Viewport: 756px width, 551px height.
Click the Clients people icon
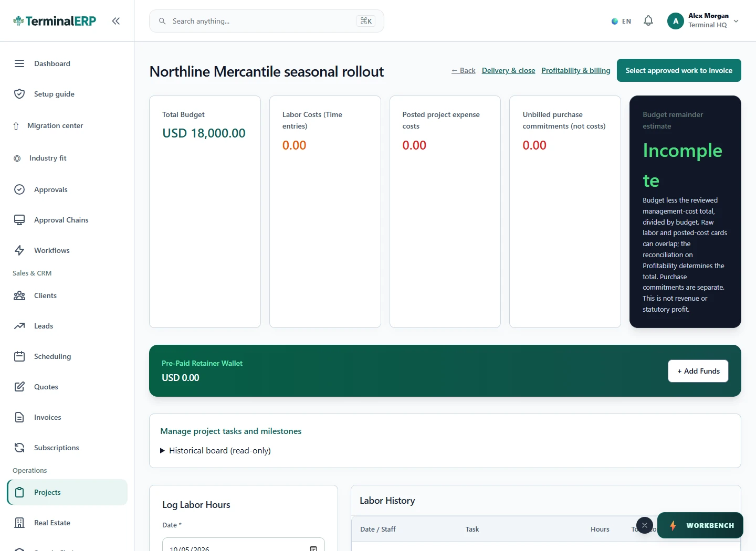[x=19, y=295]
